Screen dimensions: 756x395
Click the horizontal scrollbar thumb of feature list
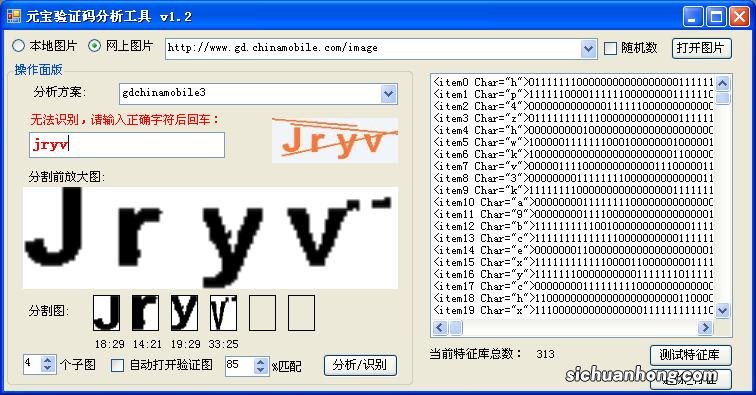click(x=456, y=328)
